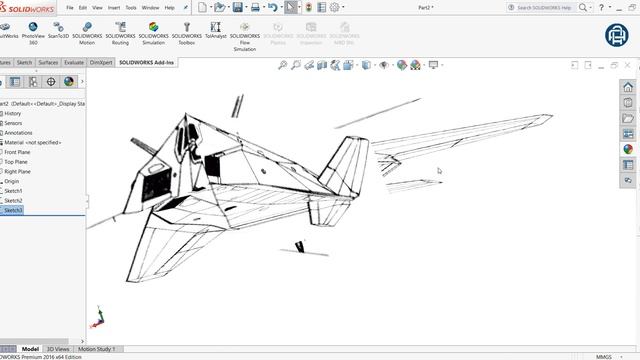
Task: Activate the TolAnalyst add-in
Action: (x=216, y=30)
